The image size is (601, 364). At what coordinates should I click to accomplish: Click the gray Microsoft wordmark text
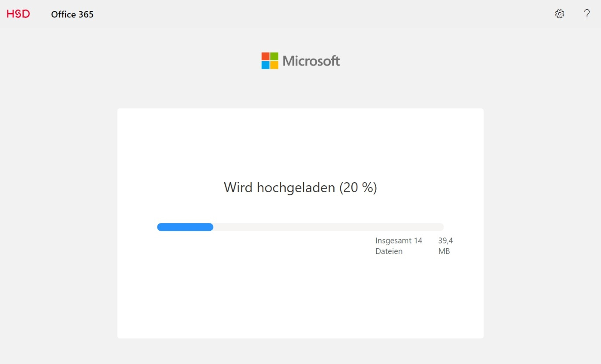coord(311,61)
